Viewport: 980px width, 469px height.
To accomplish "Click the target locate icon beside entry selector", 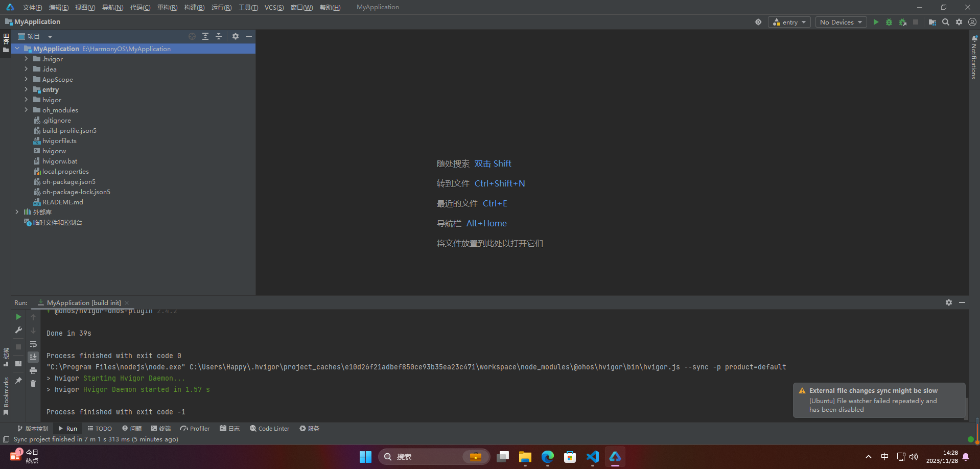I will [x=758, y=22].
